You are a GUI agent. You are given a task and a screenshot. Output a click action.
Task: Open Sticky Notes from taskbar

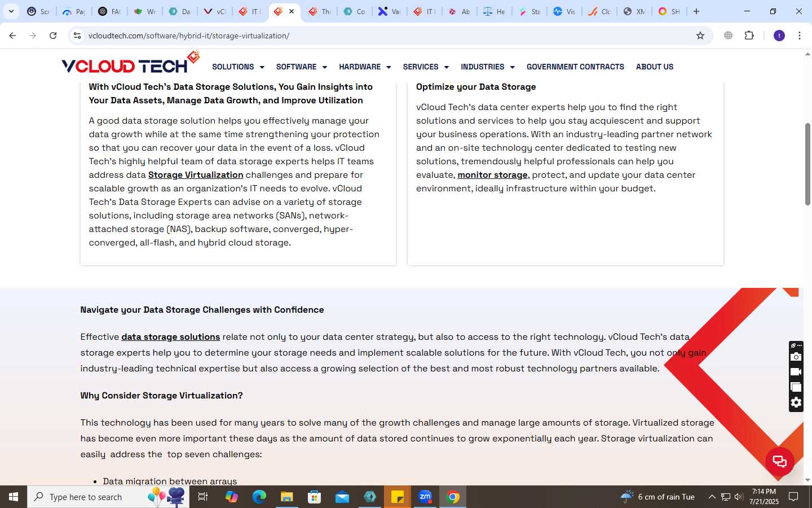point(398,497)
